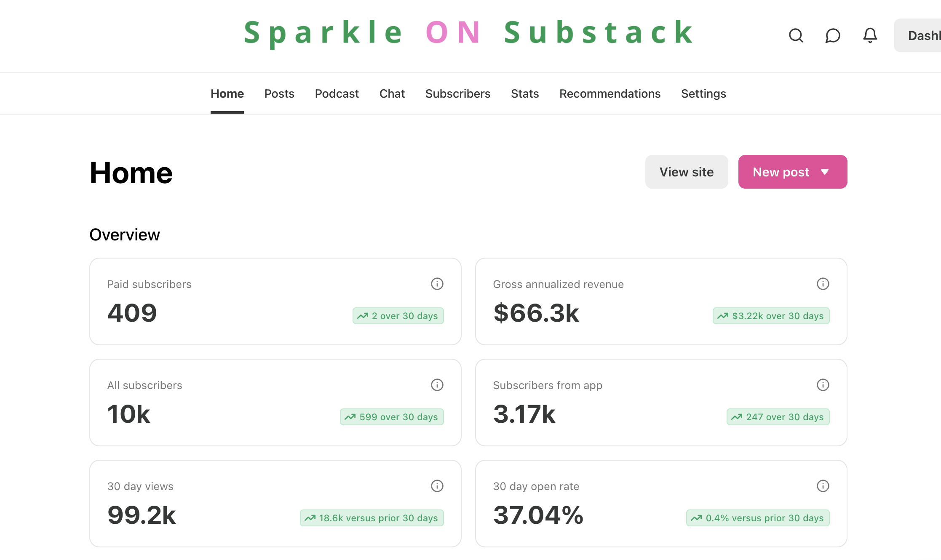Expand the New post dropdown arrow
Screen dimensions: 941x560
pyautogui.click(x=825, y=172)
